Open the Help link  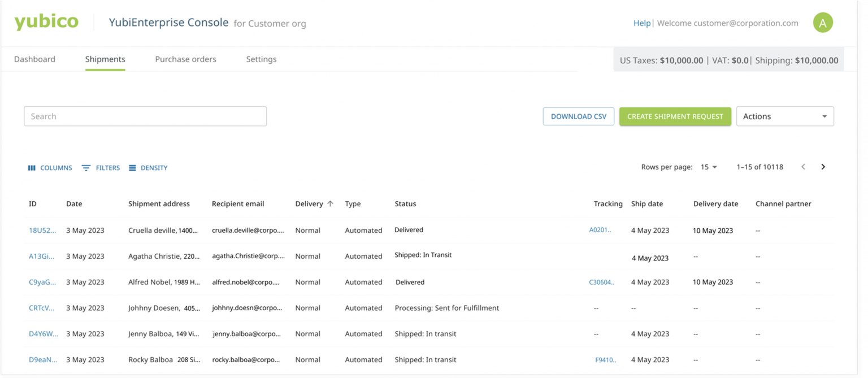(x=642, y=23)
